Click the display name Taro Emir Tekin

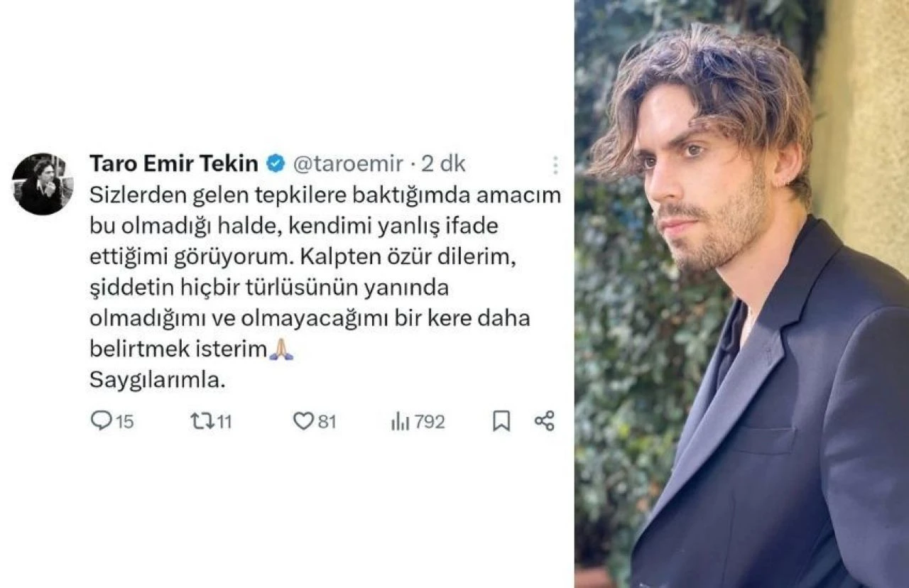(x=173, y=164)
